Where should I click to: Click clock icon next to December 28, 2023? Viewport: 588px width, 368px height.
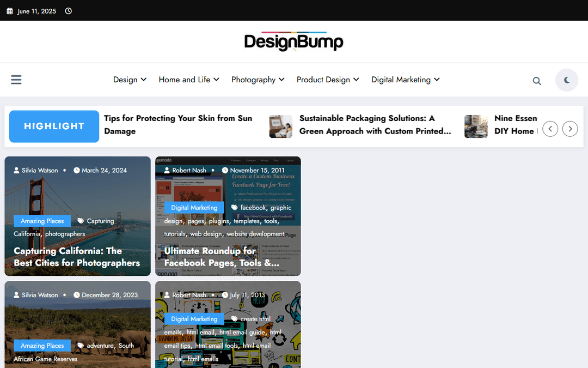coord(77,295)
